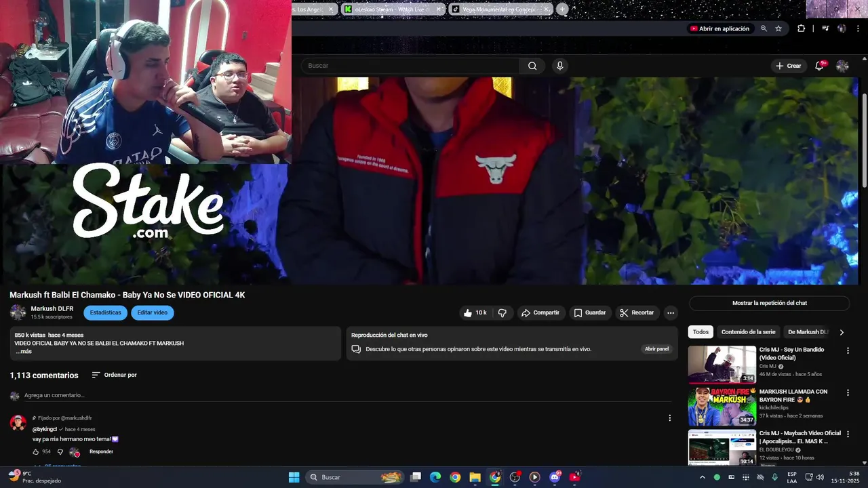Open options for Maybach Video Oficial
868x488 pixels.
click(848, 434)
